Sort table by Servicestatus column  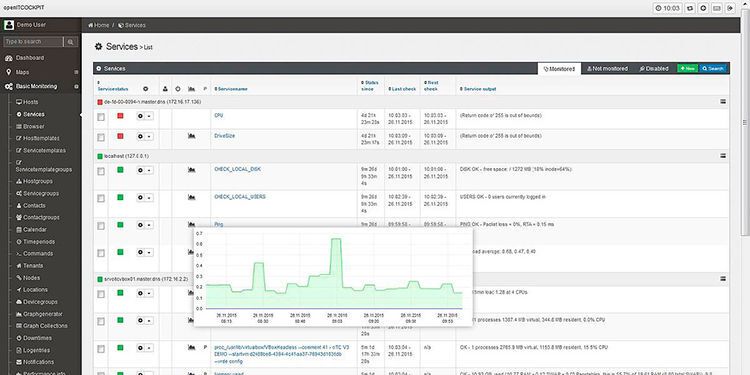click(113, 89)
